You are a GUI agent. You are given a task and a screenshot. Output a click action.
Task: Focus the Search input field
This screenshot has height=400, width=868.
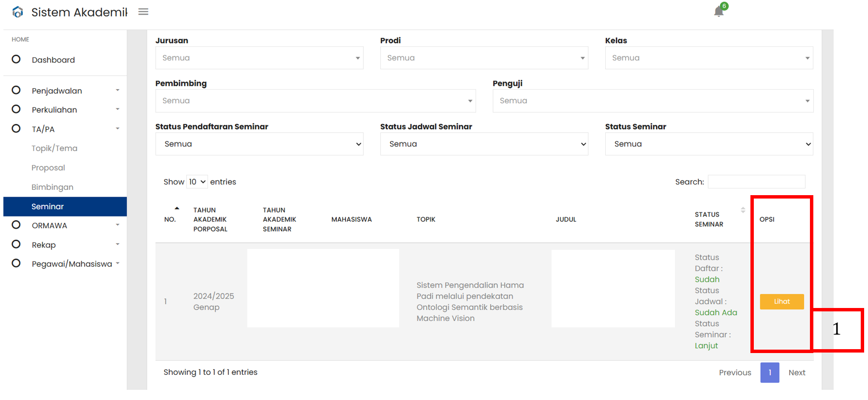tap(756, 182)
